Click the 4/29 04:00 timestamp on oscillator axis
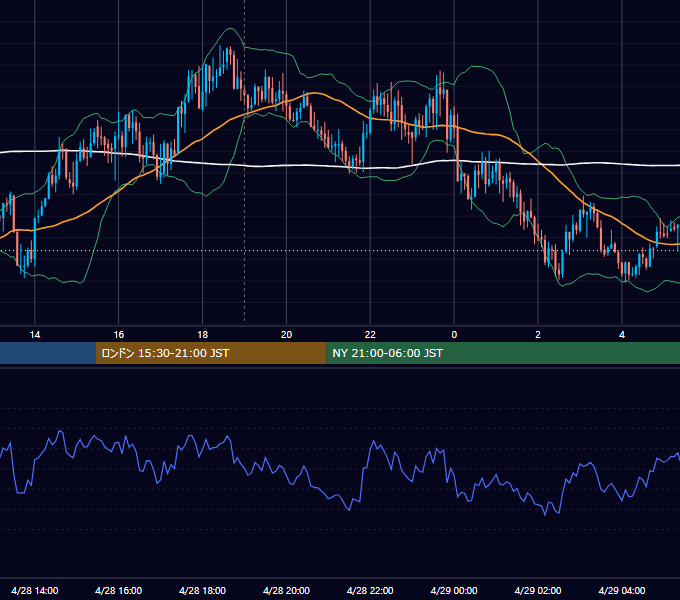Viewport: 680px width, 600px height. pos(622,590)
